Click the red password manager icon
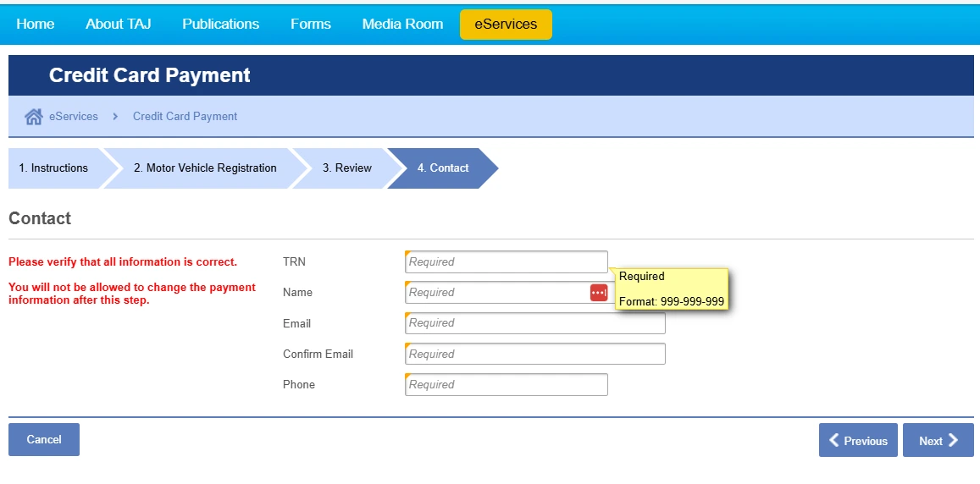Viewport: 980px width, 484px height. (x=599, y=293)
